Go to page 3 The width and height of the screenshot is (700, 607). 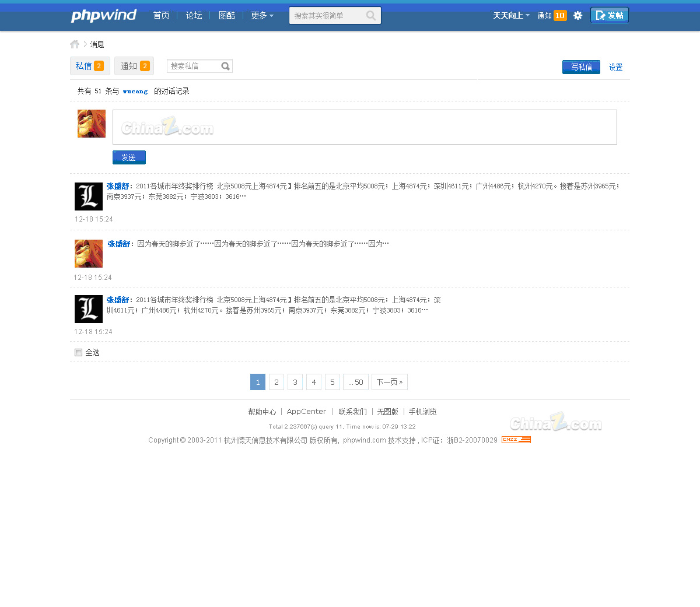[x=295, y=382]
